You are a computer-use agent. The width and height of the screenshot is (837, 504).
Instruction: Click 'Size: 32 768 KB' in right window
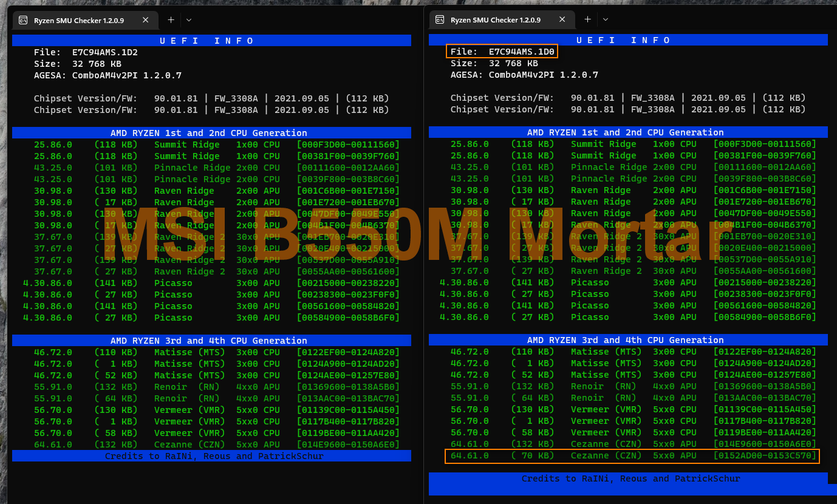pyautogui.click(x=494, y=63)
